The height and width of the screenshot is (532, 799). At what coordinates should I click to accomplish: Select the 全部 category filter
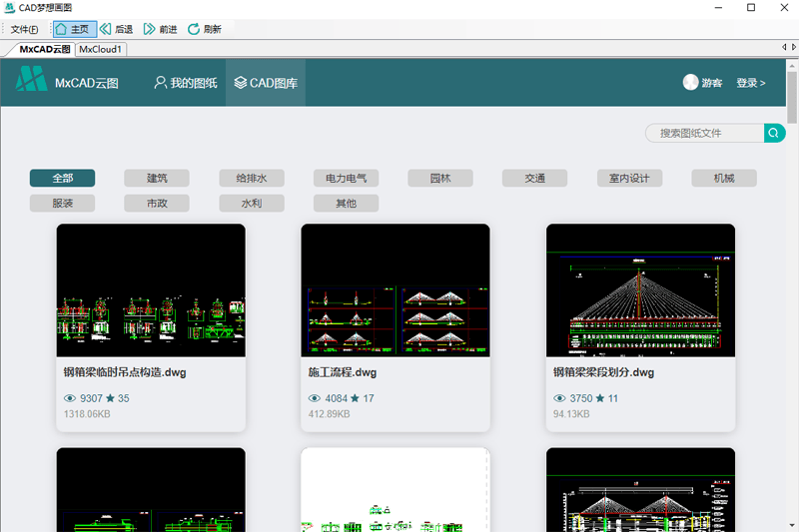click(62, 179)
